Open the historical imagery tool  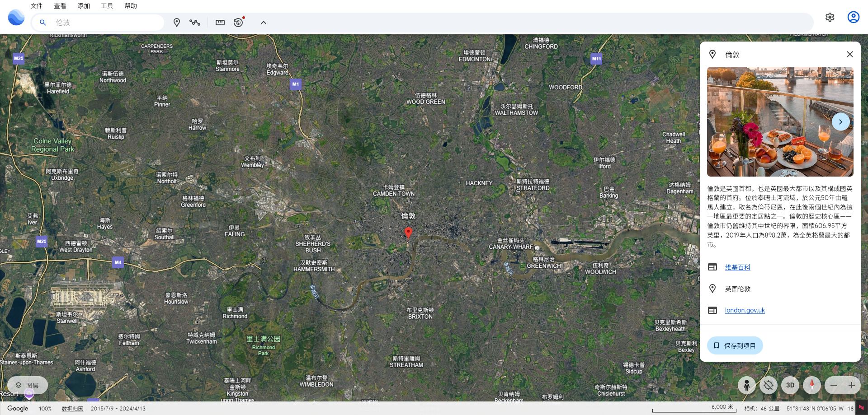tap(238, 22)
